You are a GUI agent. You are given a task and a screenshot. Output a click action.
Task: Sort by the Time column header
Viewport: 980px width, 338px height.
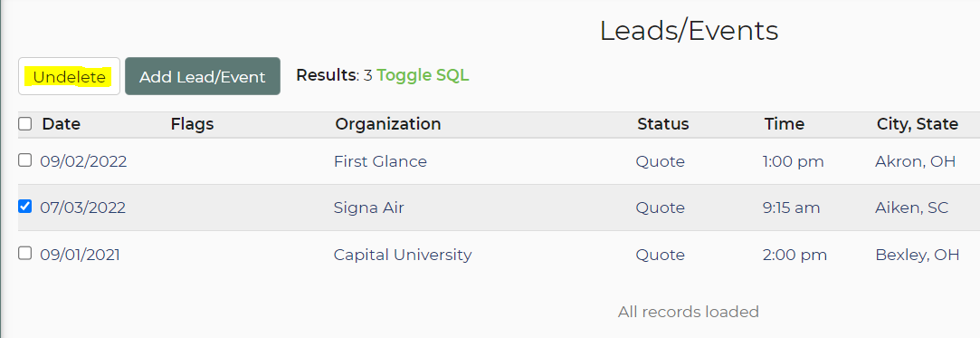coord(785,124)
